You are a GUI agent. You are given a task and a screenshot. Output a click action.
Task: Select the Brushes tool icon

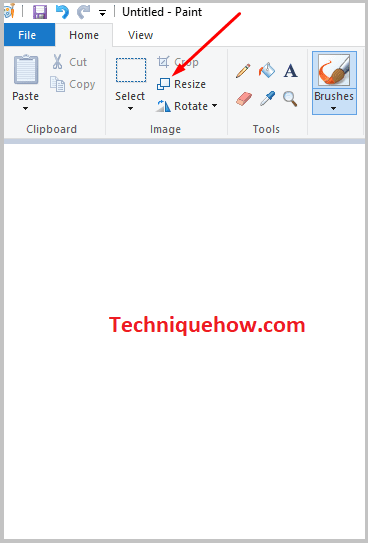click(x=334, y=71)
